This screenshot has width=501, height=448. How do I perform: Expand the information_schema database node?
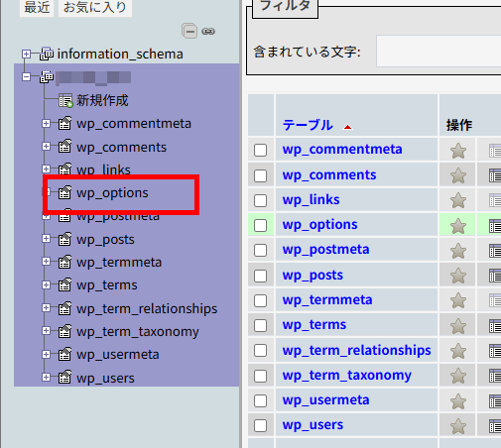click(26, 54)
